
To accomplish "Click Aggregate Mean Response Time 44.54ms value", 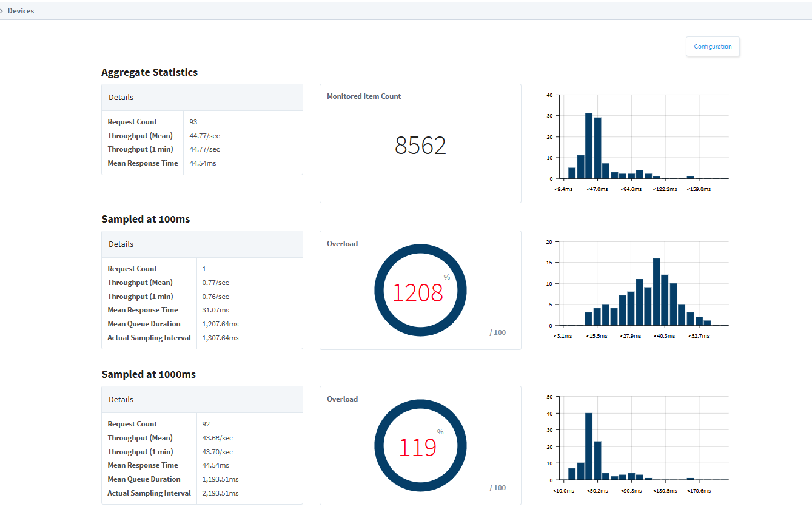I will point(203,163).
